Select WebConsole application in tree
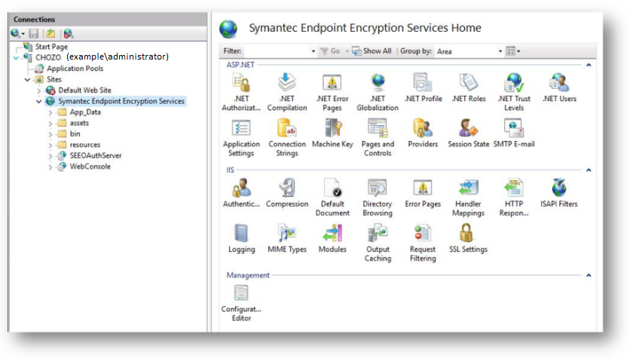Viewport: 630px width, 364px height. (x=90, y=167)
